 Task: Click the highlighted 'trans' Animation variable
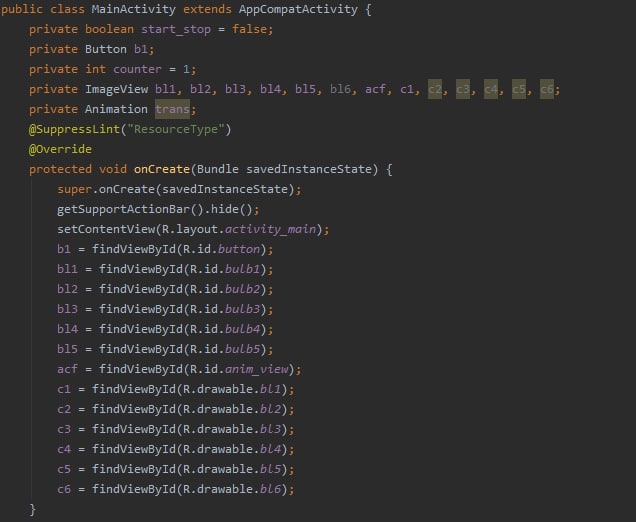(x=172, y=109)
